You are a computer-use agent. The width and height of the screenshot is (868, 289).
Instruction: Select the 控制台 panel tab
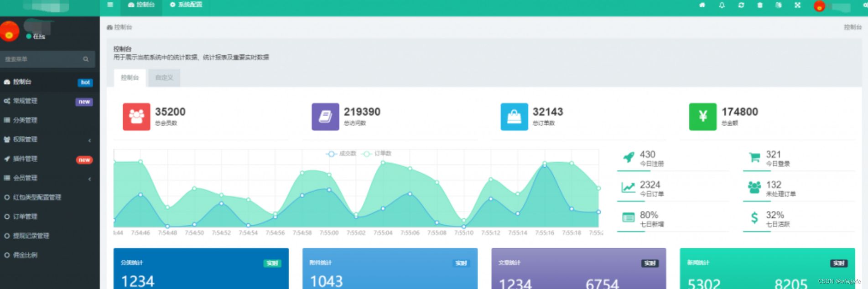130,78
